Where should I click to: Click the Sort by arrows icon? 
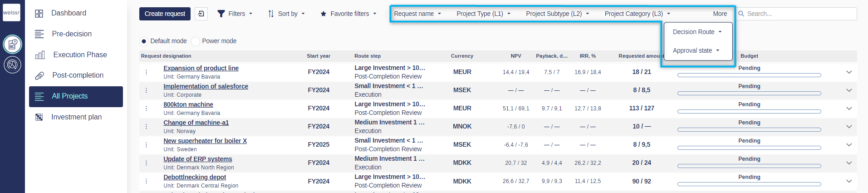[x=271, y=14]
